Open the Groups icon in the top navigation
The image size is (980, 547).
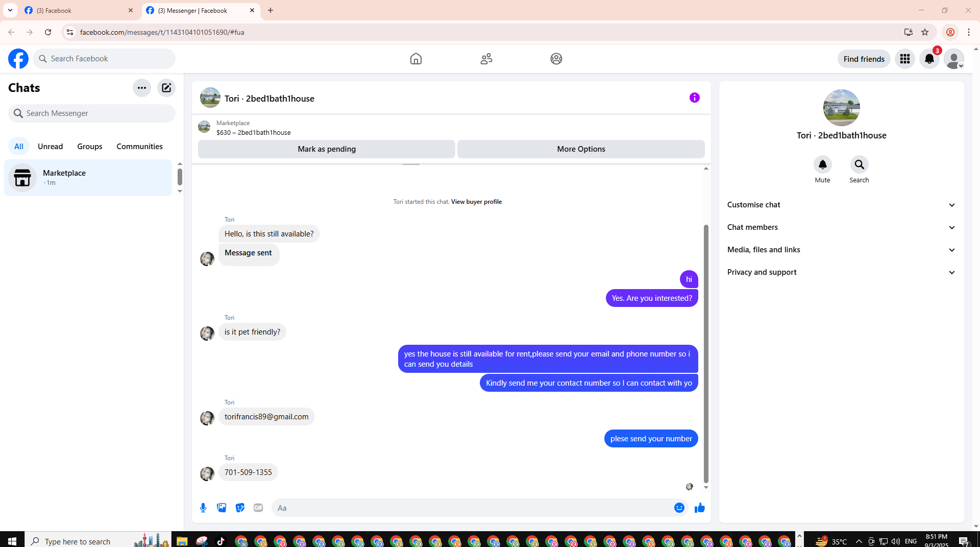[556, 59]
